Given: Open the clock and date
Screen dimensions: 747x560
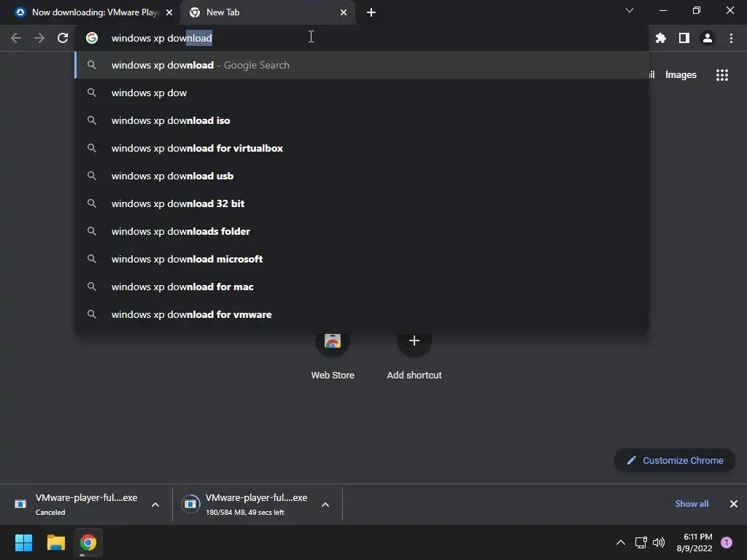Looking at the screenshot, I should click(694, 542).
